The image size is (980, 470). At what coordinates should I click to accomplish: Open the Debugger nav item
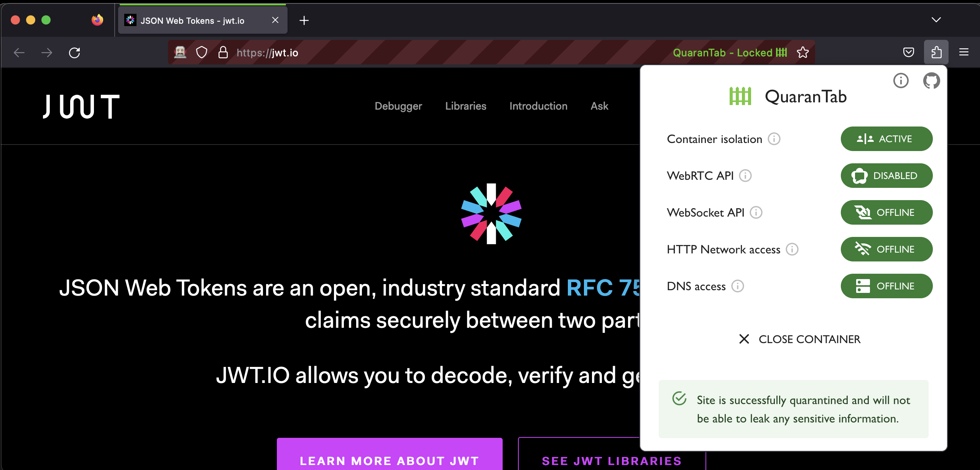click(x=398, y=106)
